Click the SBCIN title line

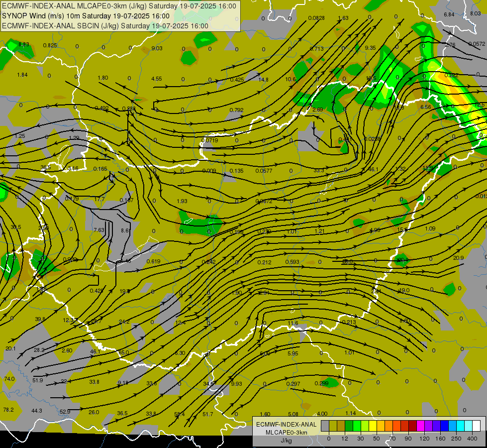click(105, 26)
